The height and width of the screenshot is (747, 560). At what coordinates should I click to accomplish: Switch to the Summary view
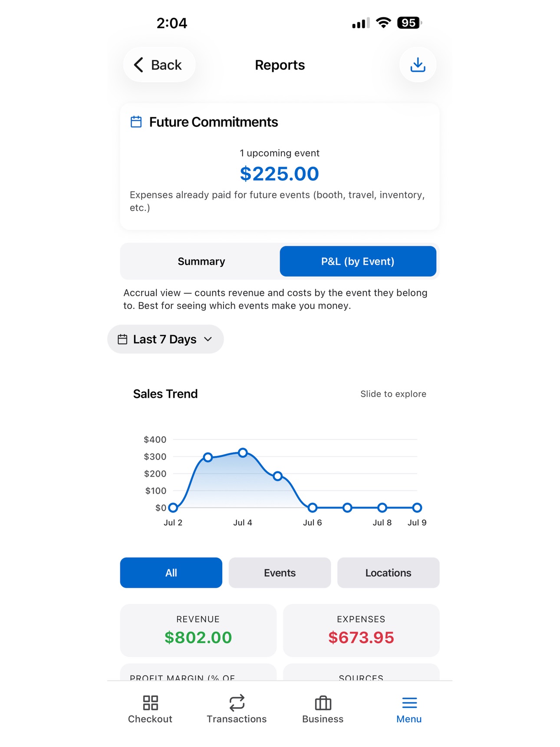pos(201,261)
